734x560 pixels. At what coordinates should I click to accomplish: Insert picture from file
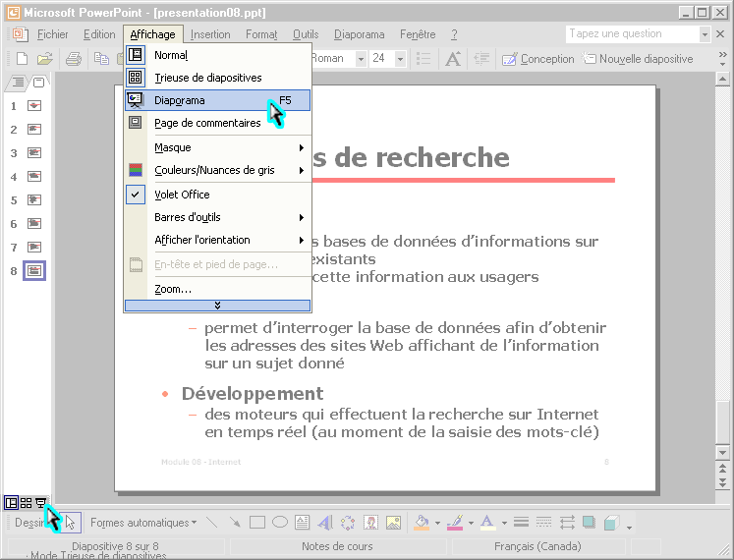[393, 523]
